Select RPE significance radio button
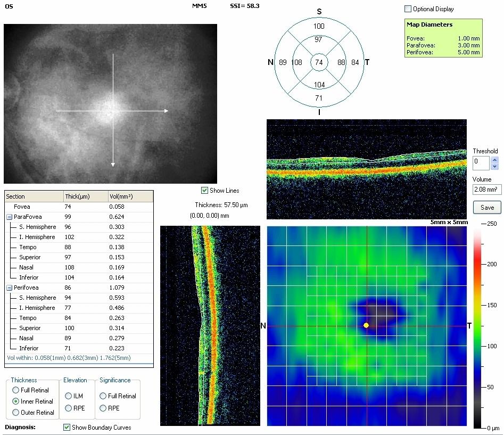504x435 pixels. tap(103, 408)
